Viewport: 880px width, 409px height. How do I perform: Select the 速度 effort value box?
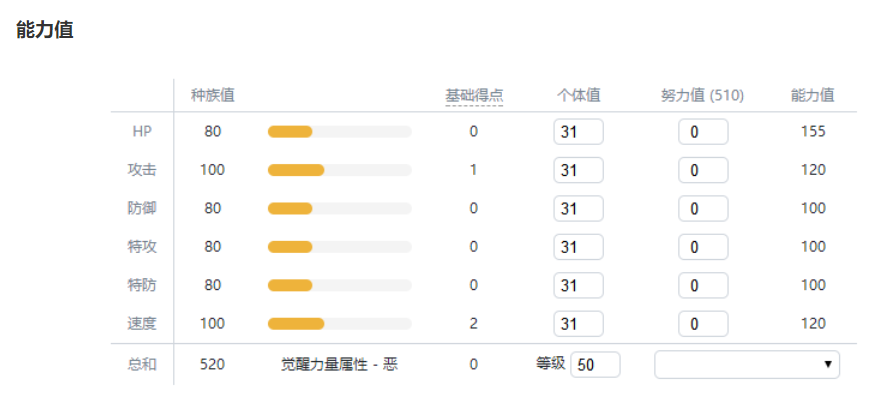[x=703, y=324]
